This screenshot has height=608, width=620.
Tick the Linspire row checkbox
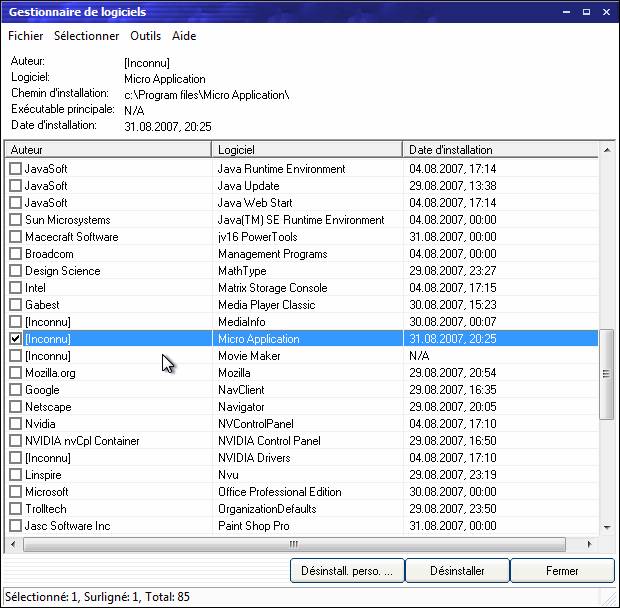[x=15, y=475]
